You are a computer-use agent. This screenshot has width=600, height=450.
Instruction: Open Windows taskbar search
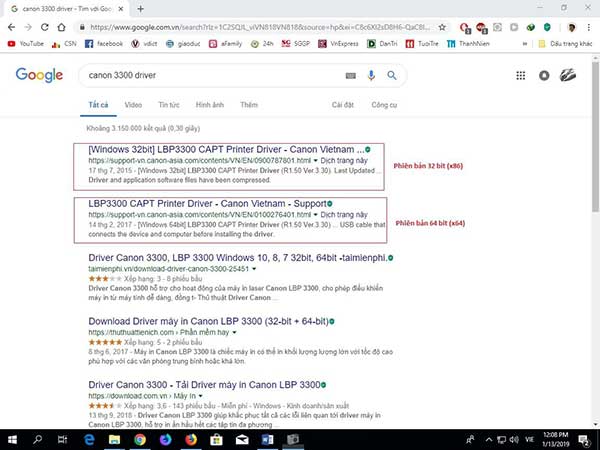[x=38, y=440]
